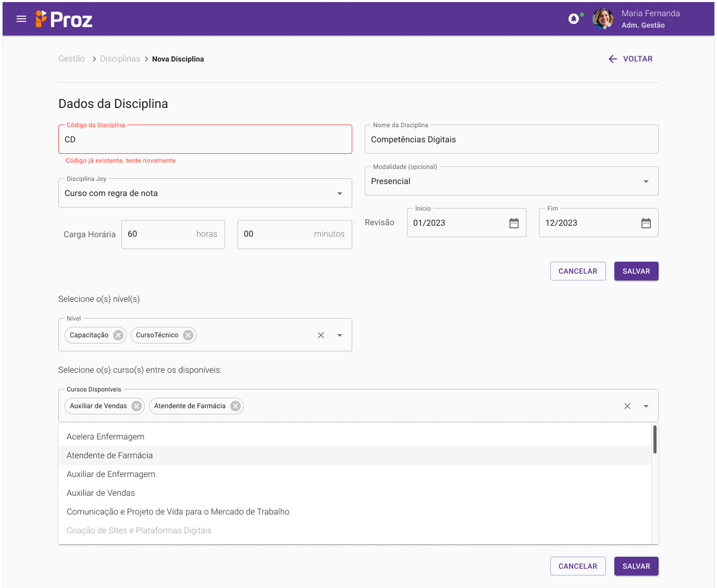This screenshot has height=588, width=717.
Task: Open calendar picker for Início date
Action: tap(514, 223)
